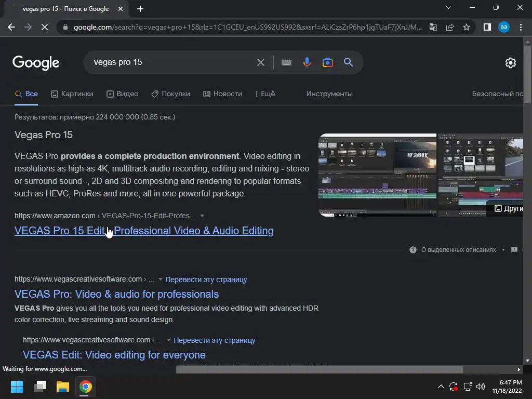Expand amazon.com result options arrow
This screenshot has height=399, width=532.
coord(202,216)
